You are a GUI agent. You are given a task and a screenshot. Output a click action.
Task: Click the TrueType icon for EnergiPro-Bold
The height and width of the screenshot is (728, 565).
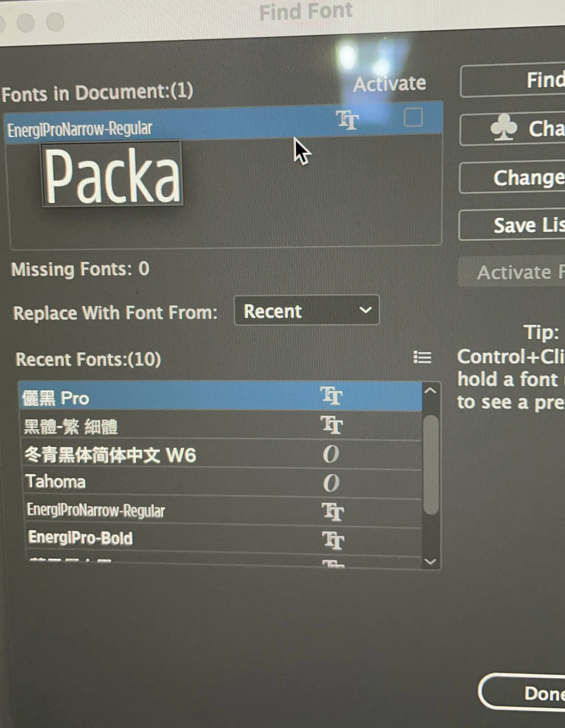(x=333, y=540)
